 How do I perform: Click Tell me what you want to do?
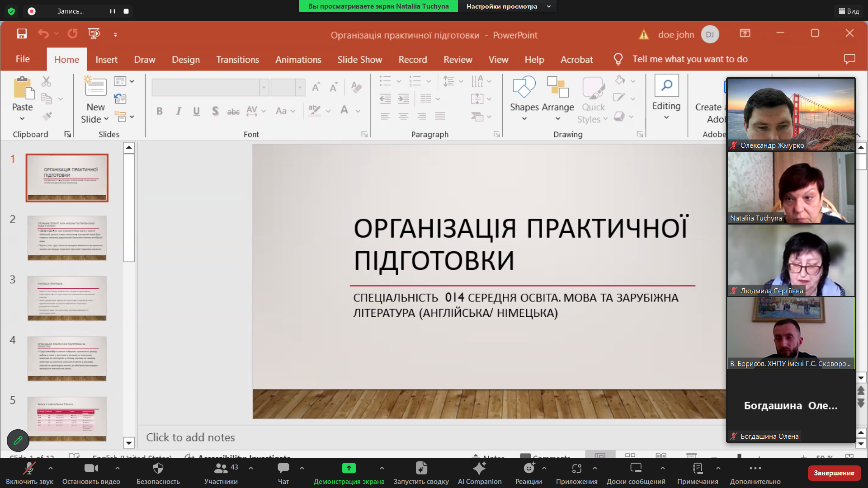tap(689, 59)
